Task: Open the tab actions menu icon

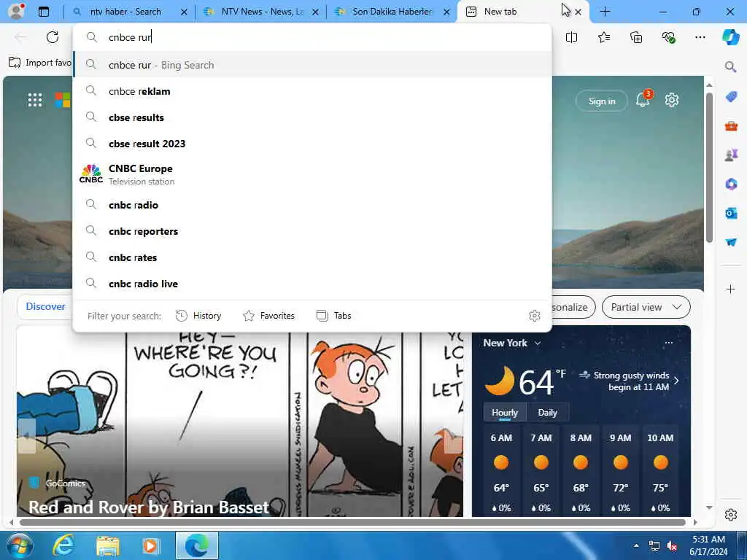Action: tap(44, 12)
